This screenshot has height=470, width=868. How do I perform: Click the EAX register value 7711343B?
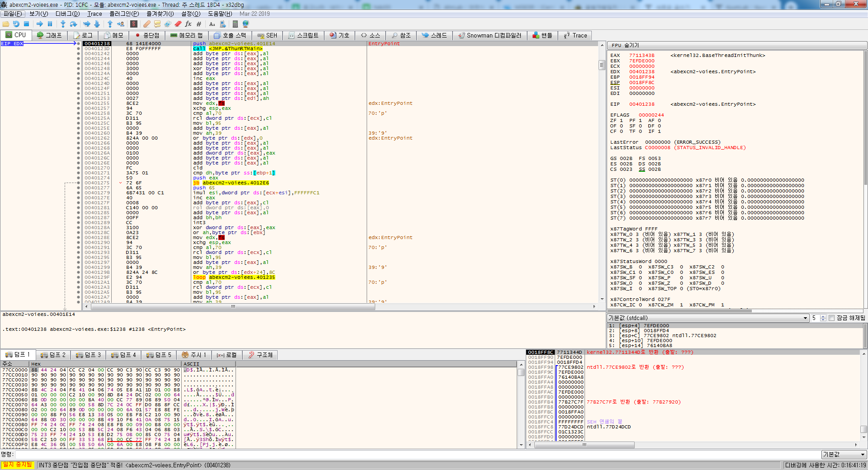tap(642, 55)
